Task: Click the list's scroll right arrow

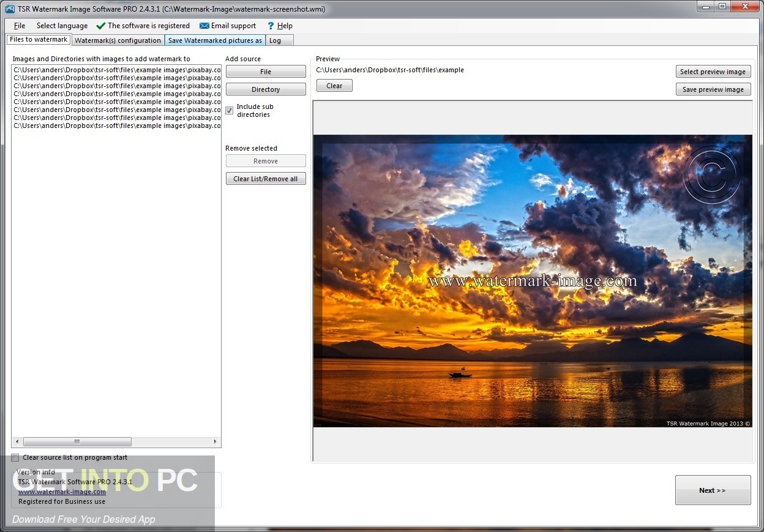Action: [215, 441]
